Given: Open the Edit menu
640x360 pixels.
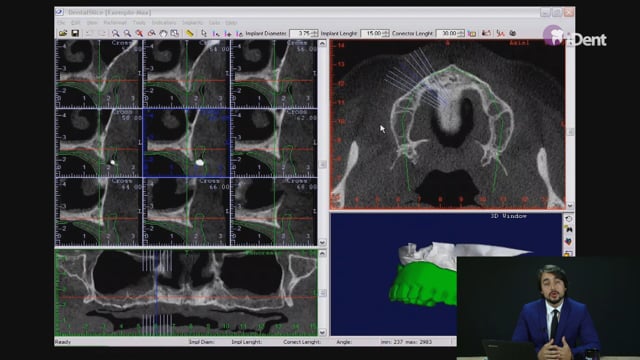Looking at the screenshot, I should 76,22.
